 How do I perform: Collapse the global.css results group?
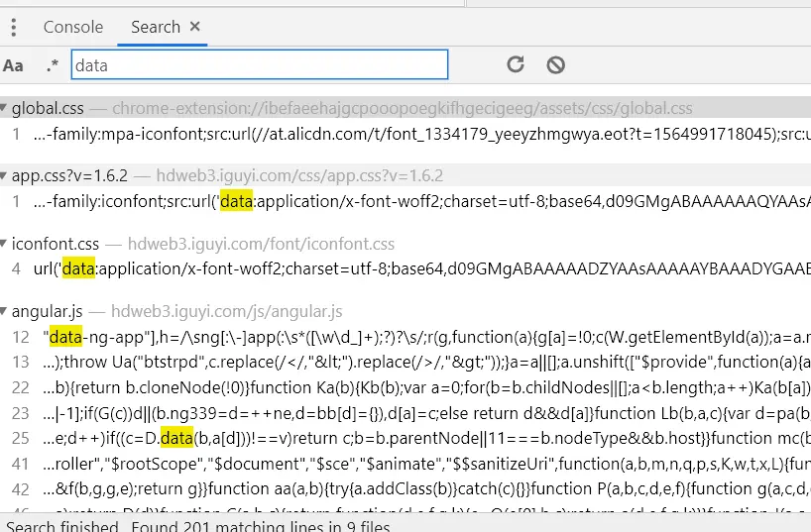(x=4, y=108)
